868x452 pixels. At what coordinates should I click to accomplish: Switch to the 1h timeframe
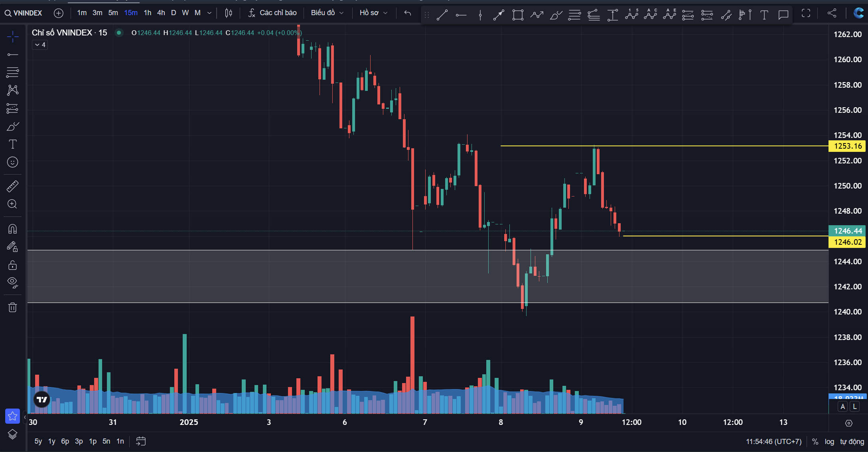coord(147,13)
